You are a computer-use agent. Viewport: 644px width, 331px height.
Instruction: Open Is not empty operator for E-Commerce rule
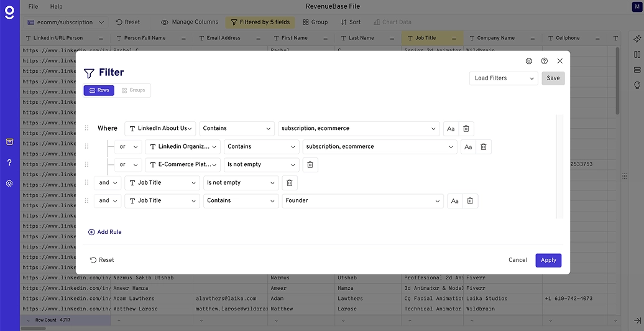(x=262, y=164)
